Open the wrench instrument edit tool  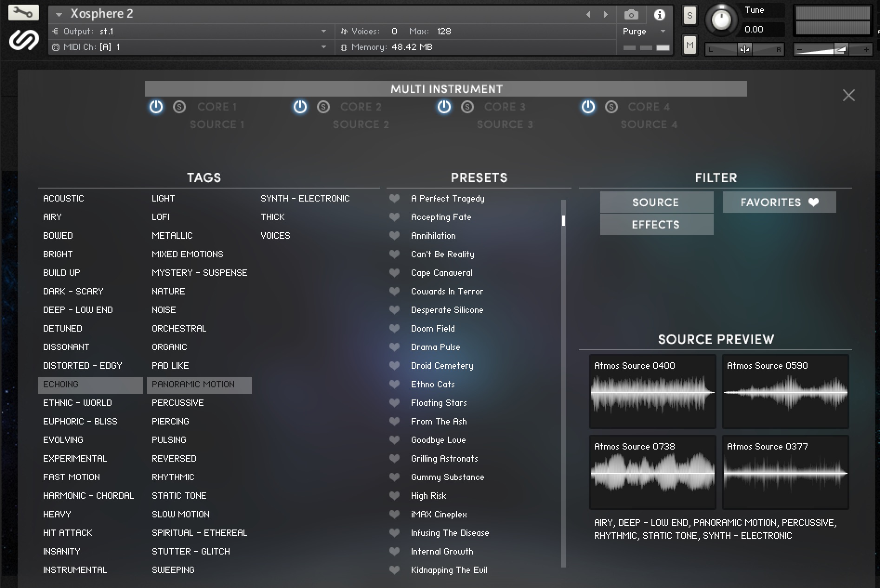23,12
